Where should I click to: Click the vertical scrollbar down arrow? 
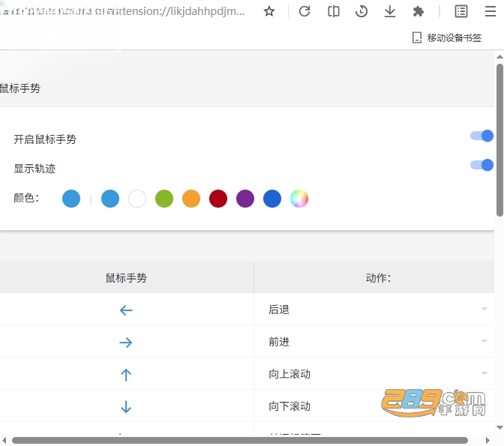pyautogui.click(x=499, y=427)
